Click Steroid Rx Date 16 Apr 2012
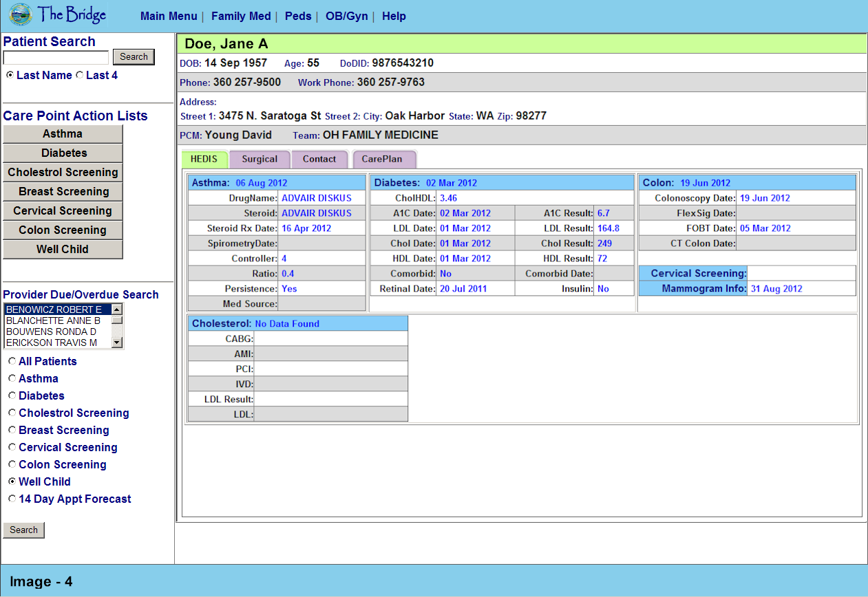 coord(306,228)
